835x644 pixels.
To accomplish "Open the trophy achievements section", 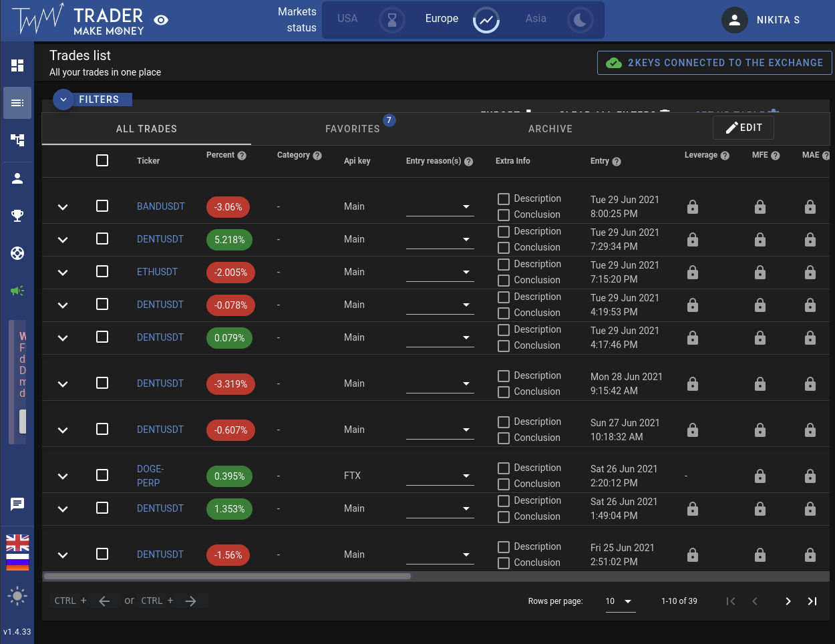I will click(x=17, y=215).
